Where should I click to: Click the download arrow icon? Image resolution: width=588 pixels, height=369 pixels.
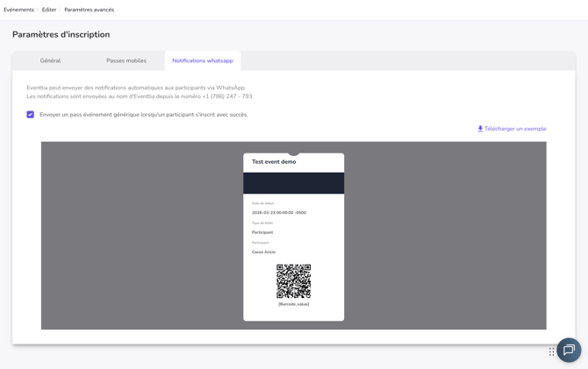click(x=480, y=129)
